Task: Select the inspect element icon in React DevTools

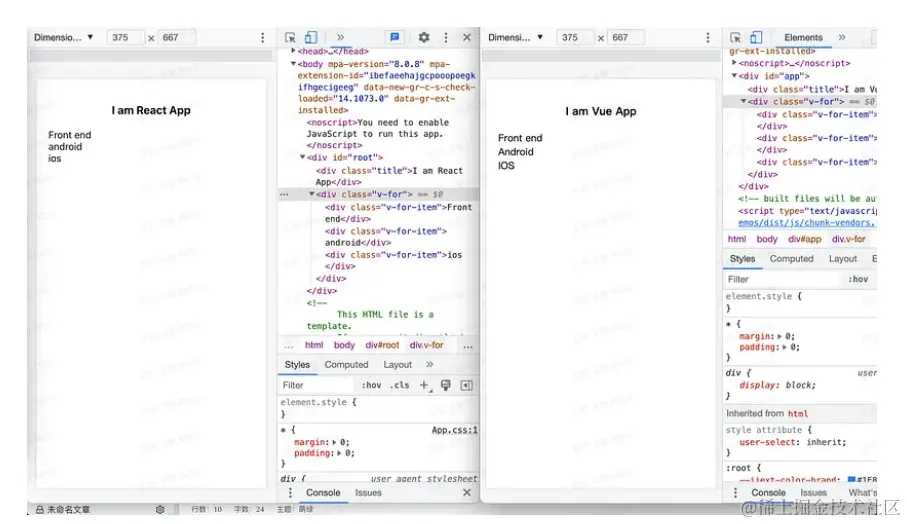Action: [x=290, y=38]
